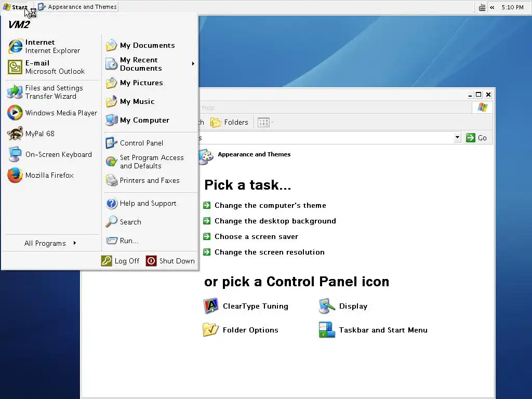This screenshot has width=532, height=399.
Task: Expand All Programs list
Action: [x=51, y=243]
